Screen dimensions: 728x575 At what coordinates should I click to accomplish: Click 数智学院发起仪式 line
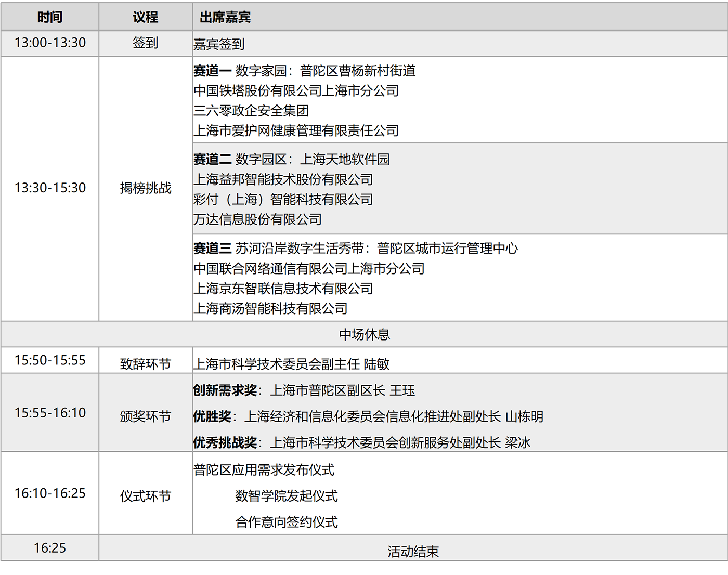[x=287, y=496]
